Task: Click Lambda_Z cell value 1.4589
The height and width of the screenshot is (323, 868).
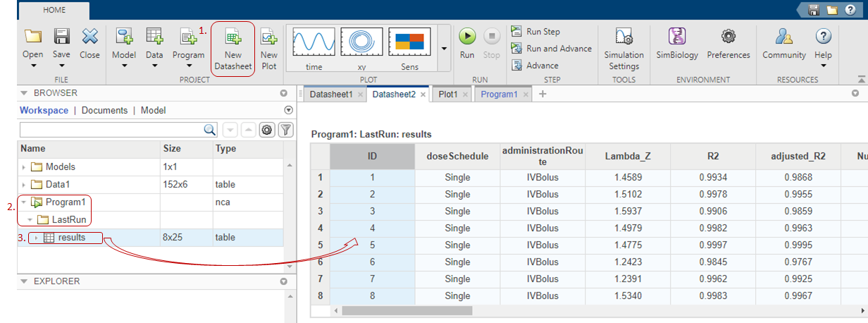Action: 627,177
